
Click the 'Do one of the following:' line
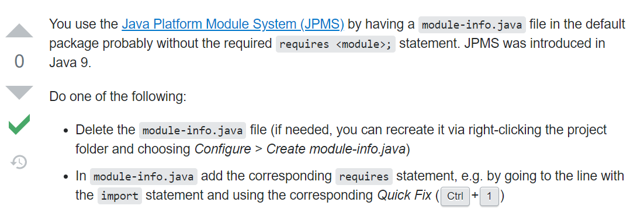point(118,96)
